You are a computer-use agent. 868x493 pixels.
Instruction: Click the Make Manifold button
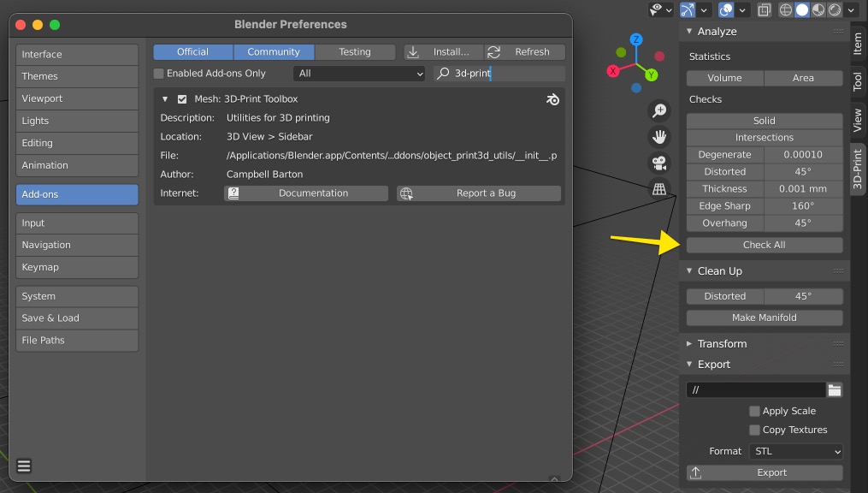tap(765, 318)
